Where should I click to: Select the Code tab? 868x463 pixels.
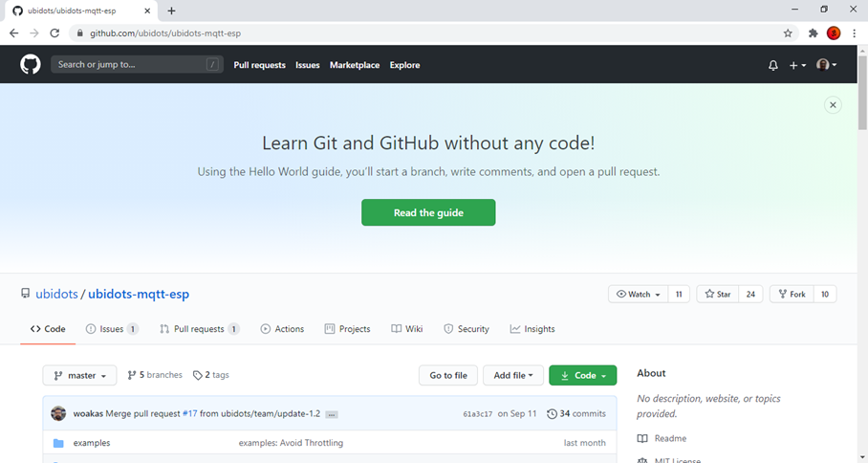(x=48, y=329)
